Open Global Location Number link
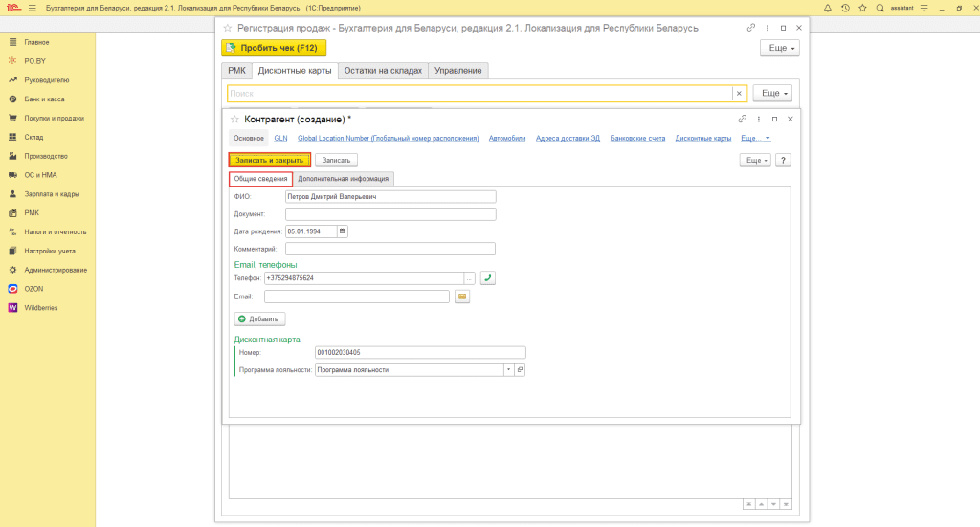The height and width of the screenshot is (527, 980). tap(389, 138)
